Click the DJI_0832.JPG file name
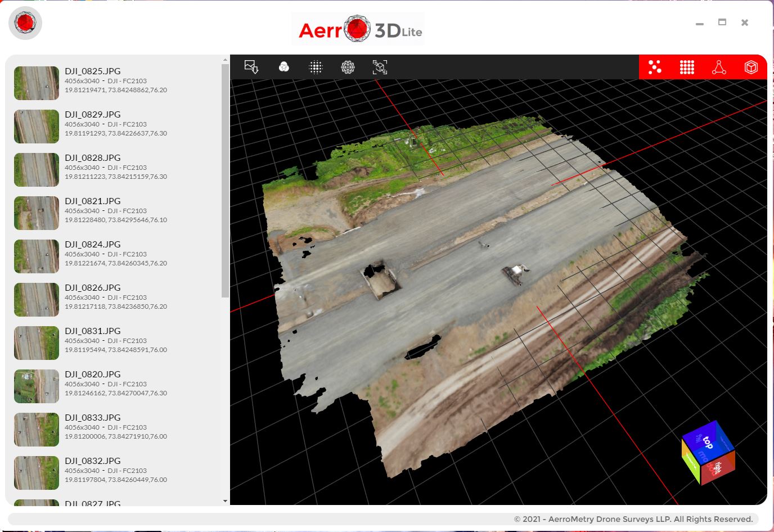The height and width of the screenshot is (532, 774). click(93, 461)
